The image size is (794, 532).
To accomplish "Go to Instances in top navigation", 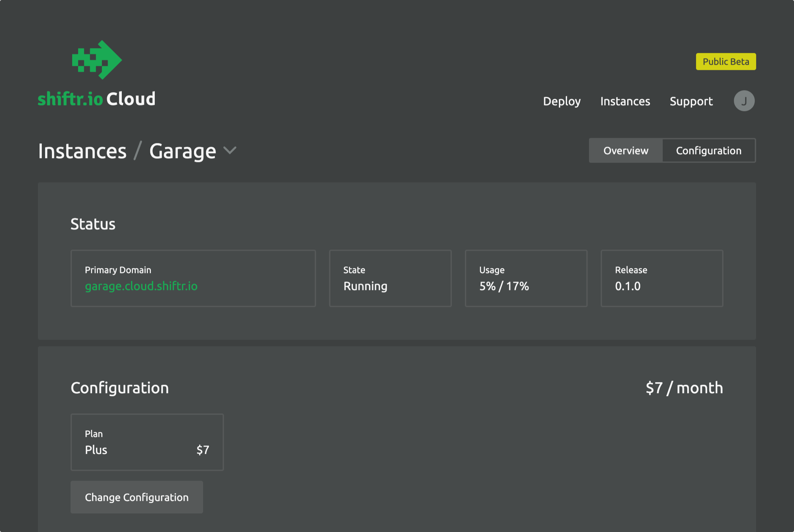I will [x=625, y=101].
